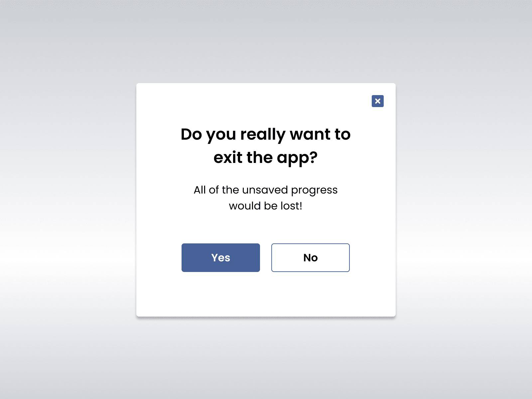Click the "All of the unsaved progress" text
Image resolution: width=532 pixels, height=399 pixels.
pos(265,190)
